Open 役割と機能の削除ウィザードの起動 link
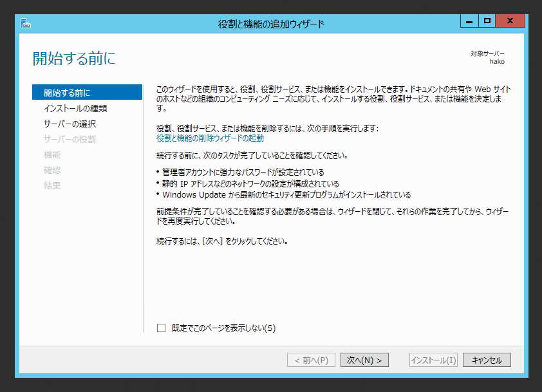Image resolution: width=542 pixels, height=392 pixels. [x=210, y=138]
